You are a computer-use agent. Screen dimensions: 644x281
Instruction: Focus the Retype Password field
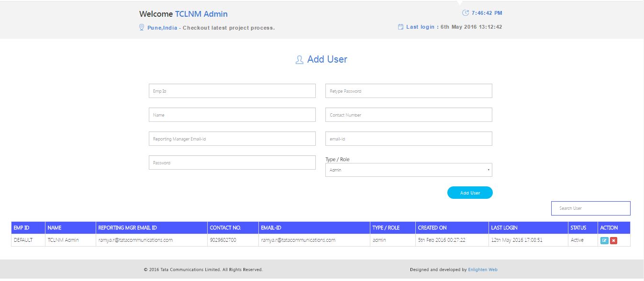coord(409,91)
